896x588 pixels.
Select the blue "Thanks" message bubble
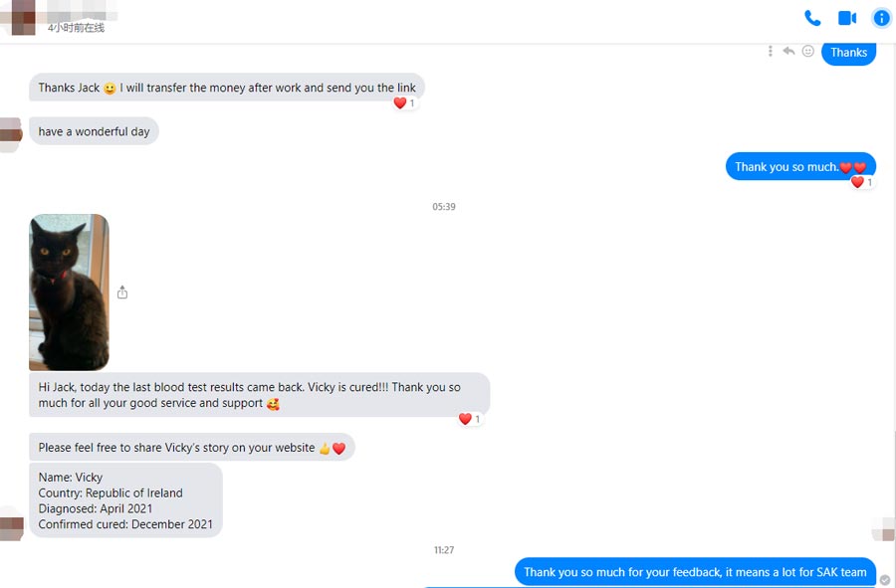(848, 53)
